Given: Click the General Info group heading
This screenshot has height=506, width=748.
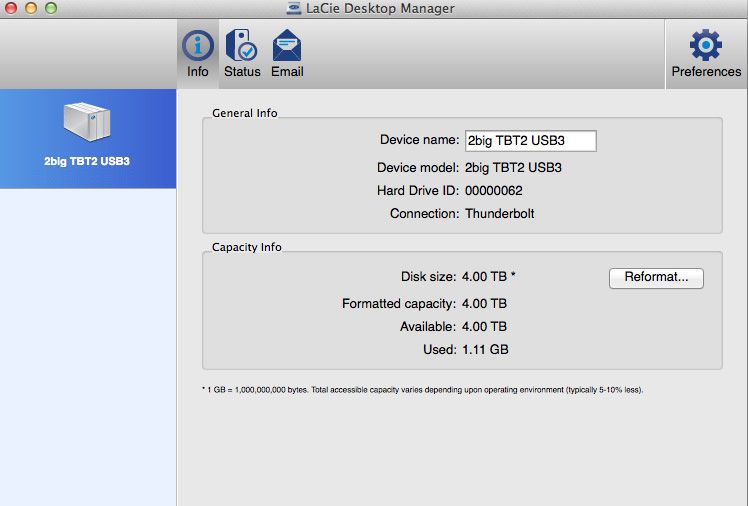Looking at the screenshot, I should (245, 113).
